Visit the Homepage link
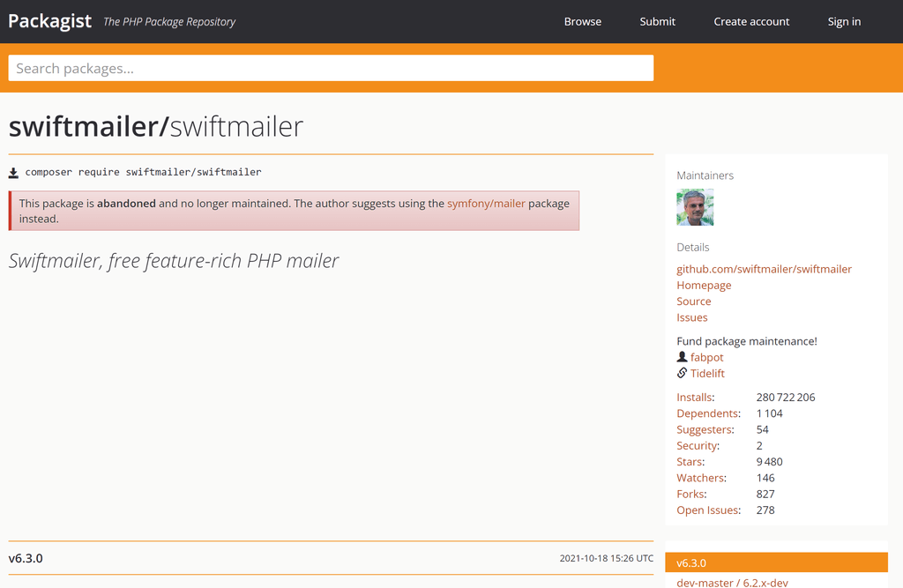Viewport: 903px width, 588px height. pos(704,285)
